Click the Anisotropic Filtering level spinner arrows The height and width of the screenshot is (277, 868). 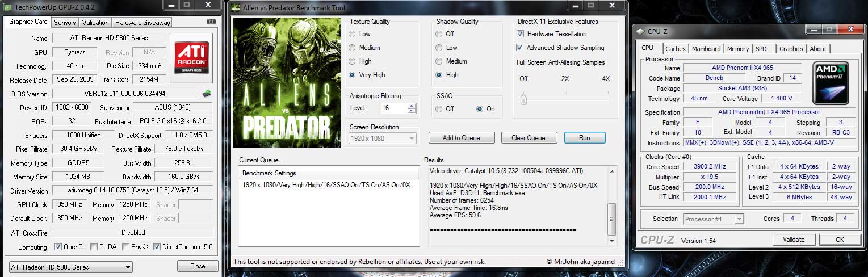[412, 108]
